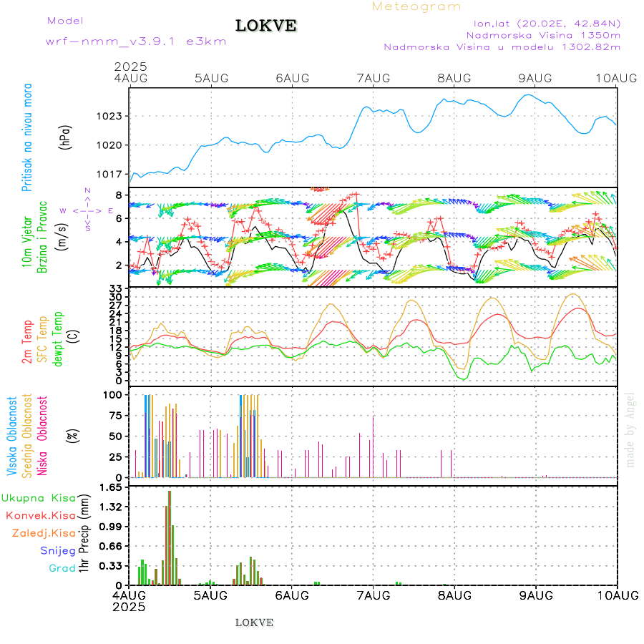Image resolution: width=644 pixels, height=644 pixels.
Task: Click Nadmorska Visina u modelu text
Action: [502, 47]
